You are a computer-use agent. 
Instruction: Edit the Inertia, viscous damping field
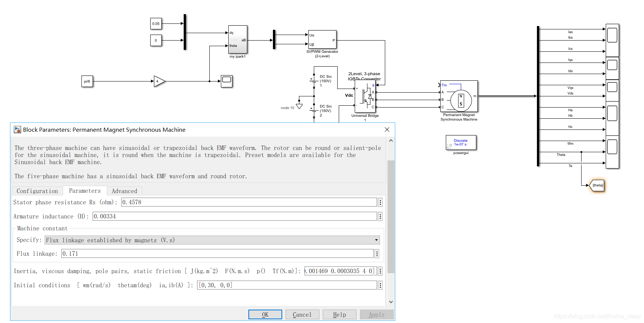(341, 271)
